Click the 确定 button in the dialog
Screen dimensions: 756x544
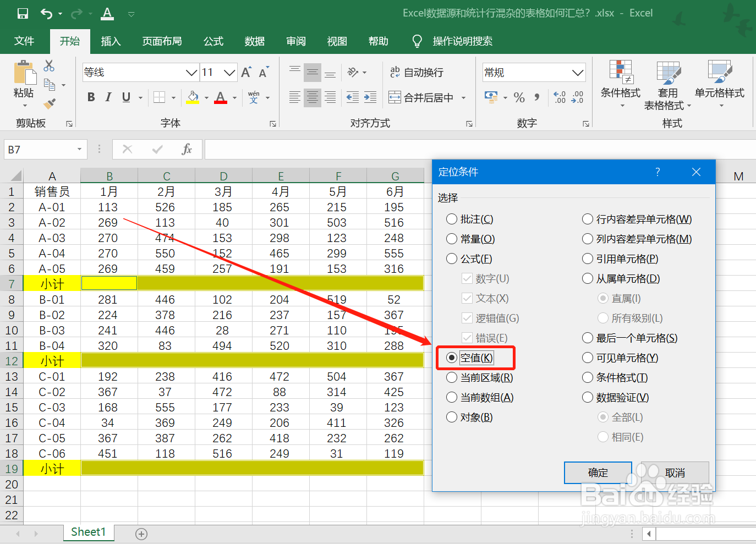tap(598, 472)
